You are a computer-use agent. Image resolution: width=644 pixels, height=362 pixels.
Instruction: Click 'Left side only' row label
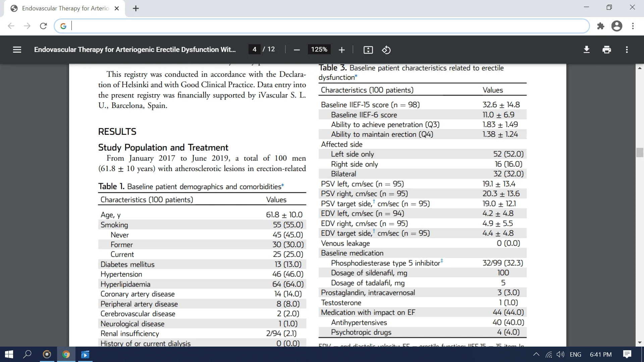352,154
